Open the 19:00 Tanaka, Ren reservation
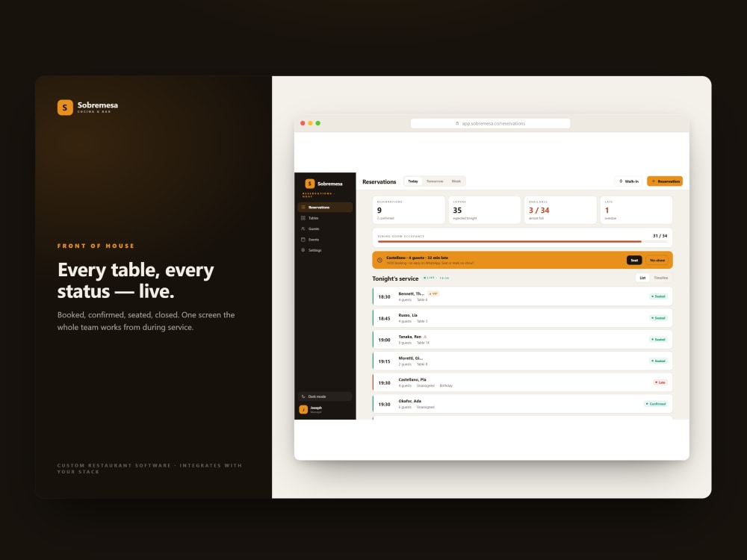This screenshot has width=747, height=560. (x=522, y=340)
